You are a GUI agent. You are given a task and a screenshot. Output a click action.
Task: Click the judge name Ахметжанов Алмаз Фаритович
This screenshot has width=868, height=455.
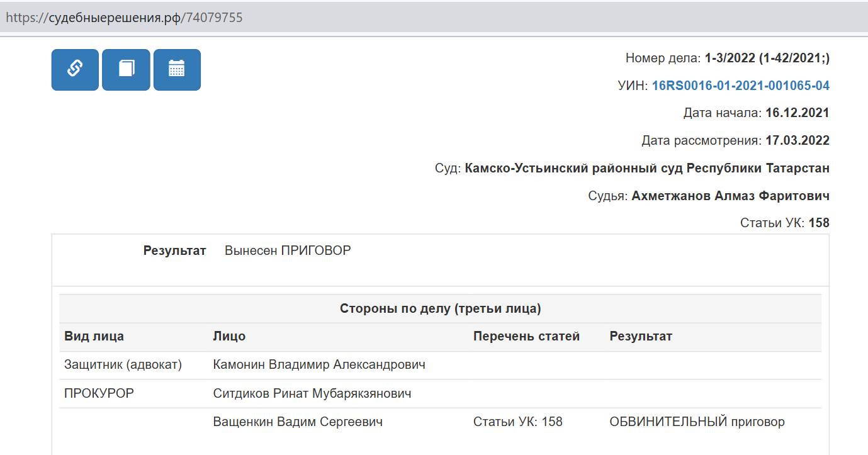[x=730, y=196]
